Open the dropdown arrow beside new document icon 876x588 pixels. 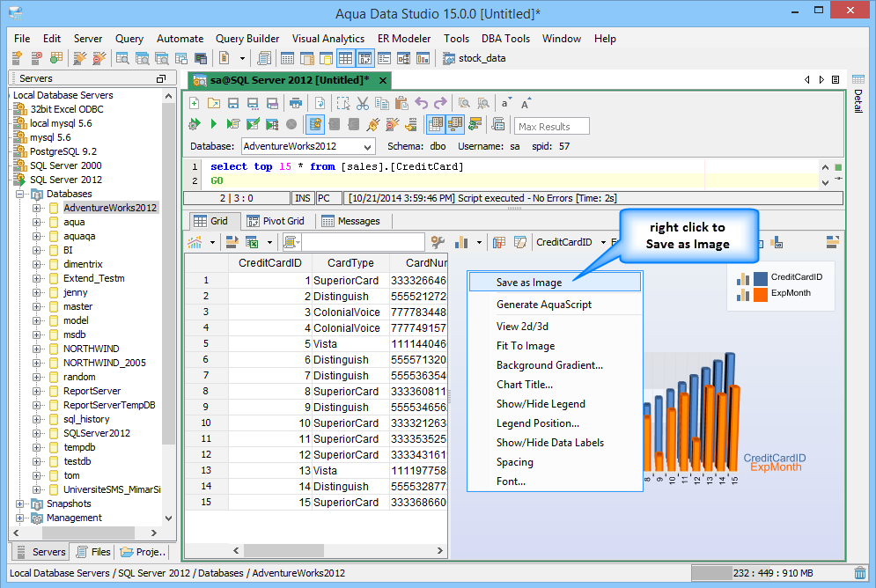242,58
